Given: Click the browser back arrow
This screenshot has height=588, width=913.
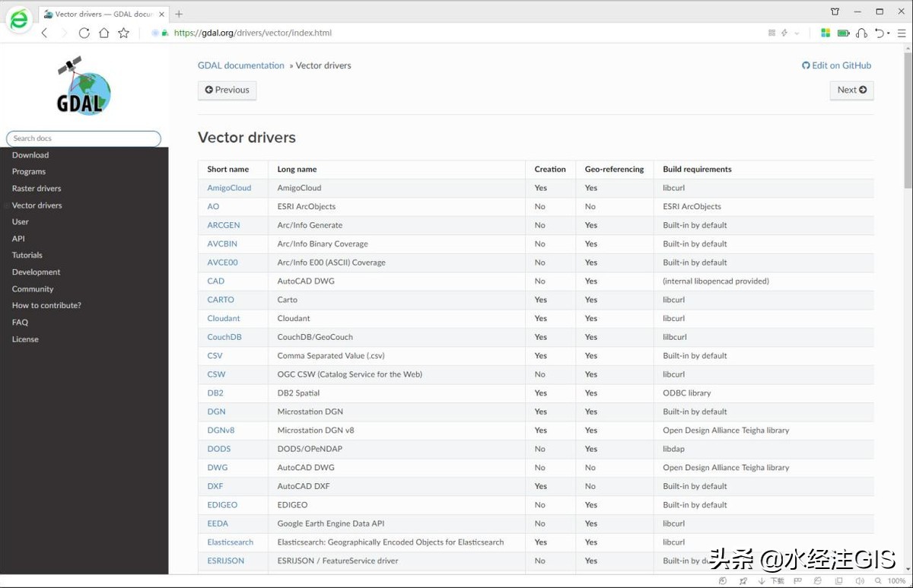Looking at the screenshot, I should click(x=44, y=33).
